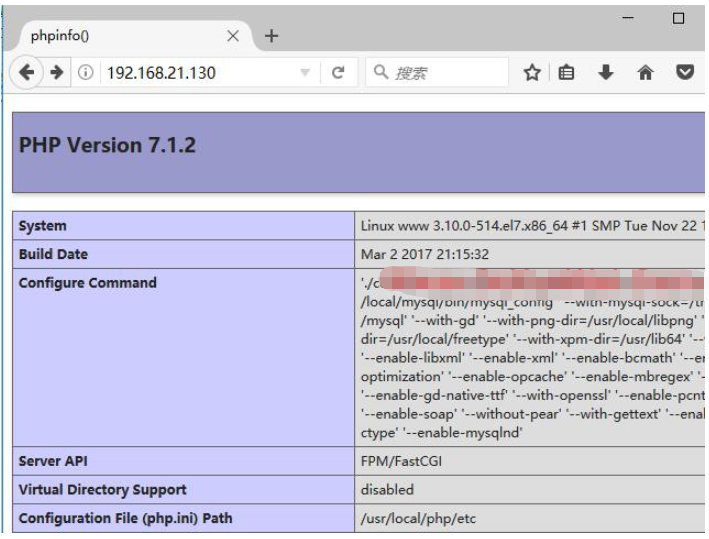Screen dimensions: 709x539
Task: Click the FPM/FastCGI value
Action: [401, 461]
